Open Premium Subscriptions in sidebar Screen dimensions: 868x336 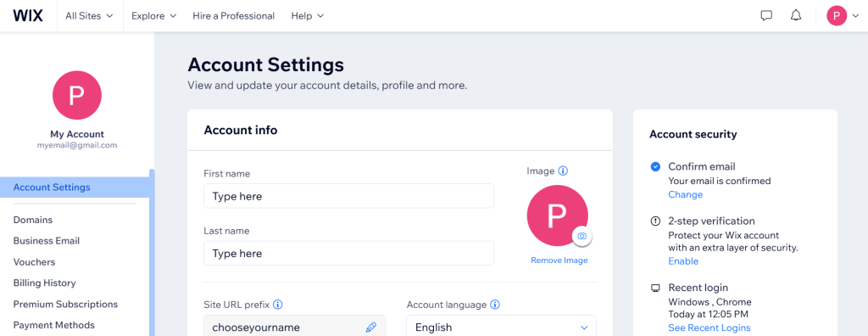point(65,304)
